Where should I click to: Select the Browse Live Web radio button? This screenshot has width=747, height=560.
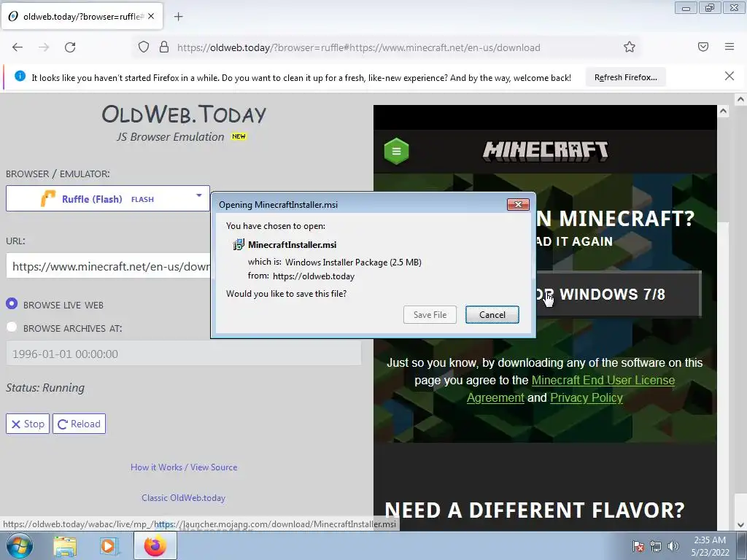click(x=12, y=304)
